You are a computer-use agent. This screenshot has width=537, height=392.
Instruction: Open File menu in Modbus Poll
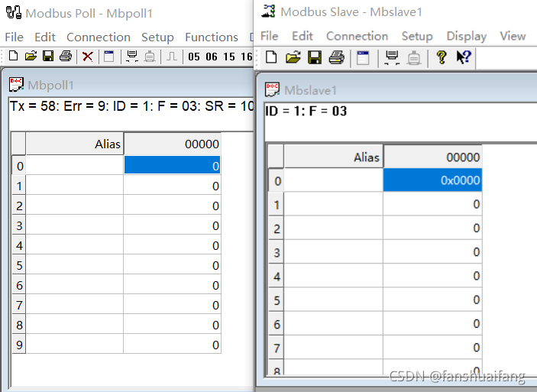coord(14,37)
